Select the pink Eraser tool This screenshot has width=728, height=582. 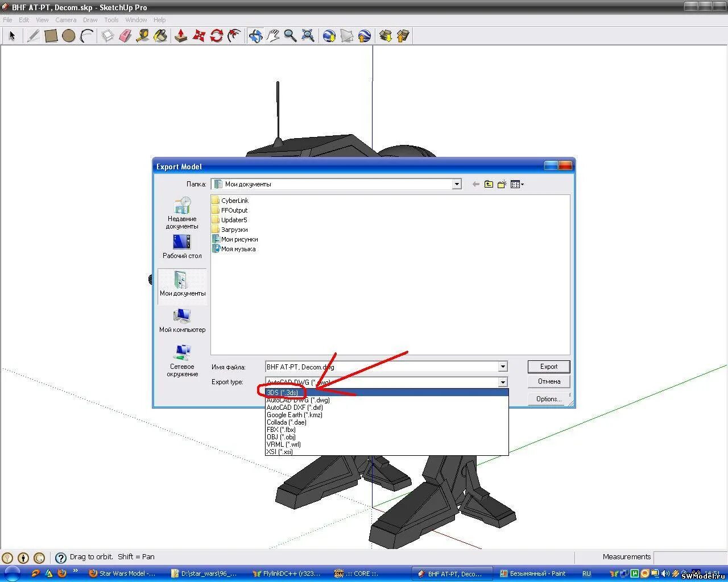pyautogui.click(x=125, y=36)
